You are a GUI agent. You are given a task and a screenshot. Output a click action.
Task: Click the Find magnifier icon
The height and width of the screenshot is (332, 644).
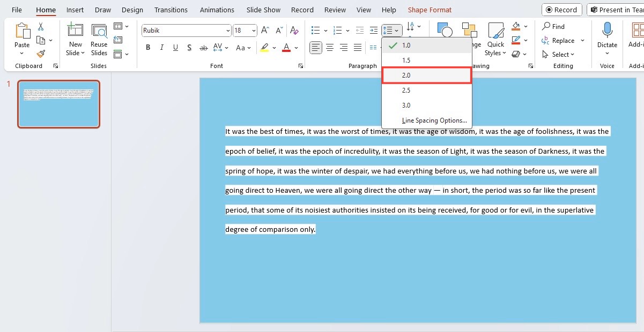coord(546,26)
